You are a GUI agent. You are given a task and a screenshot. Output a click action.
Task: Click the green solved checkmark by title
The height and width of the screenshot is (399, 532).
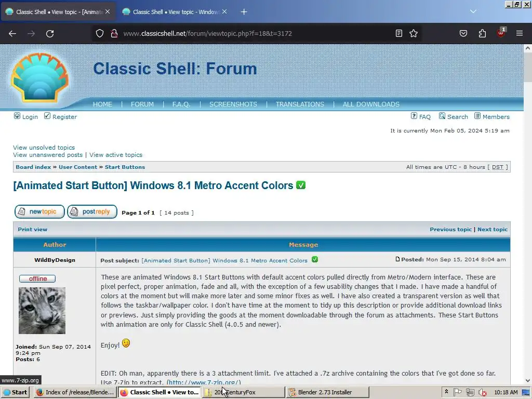click(x=301, y=185)
